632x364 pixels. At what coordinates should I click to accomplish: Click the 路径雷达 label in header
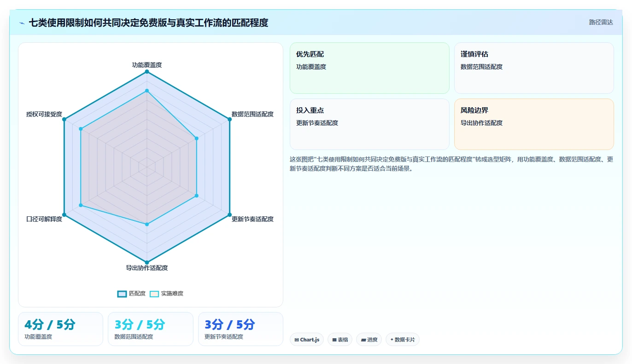click(x=601, y=22)
